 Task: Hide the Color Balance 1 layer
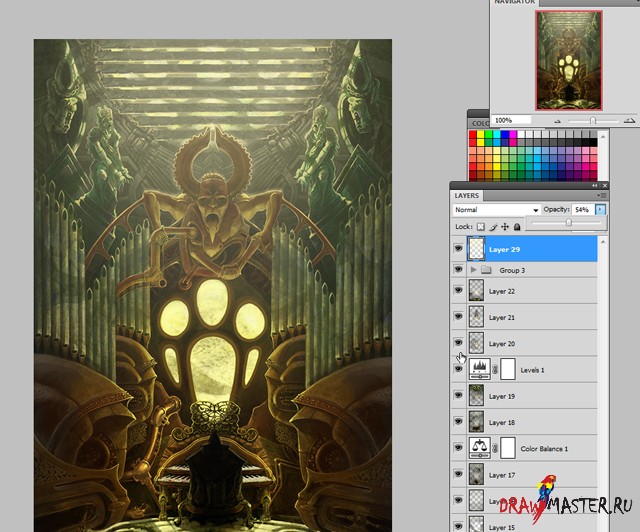click(459, 448)
